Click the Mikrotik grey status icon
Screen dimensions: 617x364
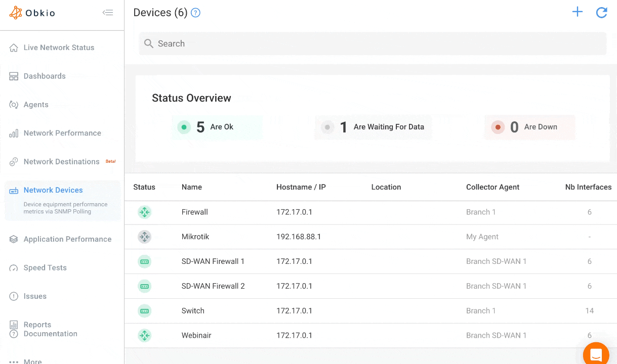tap(144, 237)
